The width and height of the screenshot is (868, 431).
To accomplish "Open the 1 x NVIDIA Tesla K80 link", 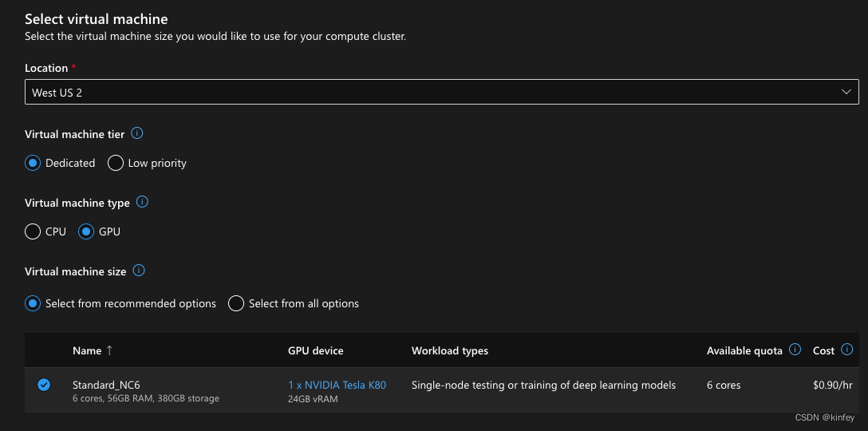I will click(x=337, y=385).
